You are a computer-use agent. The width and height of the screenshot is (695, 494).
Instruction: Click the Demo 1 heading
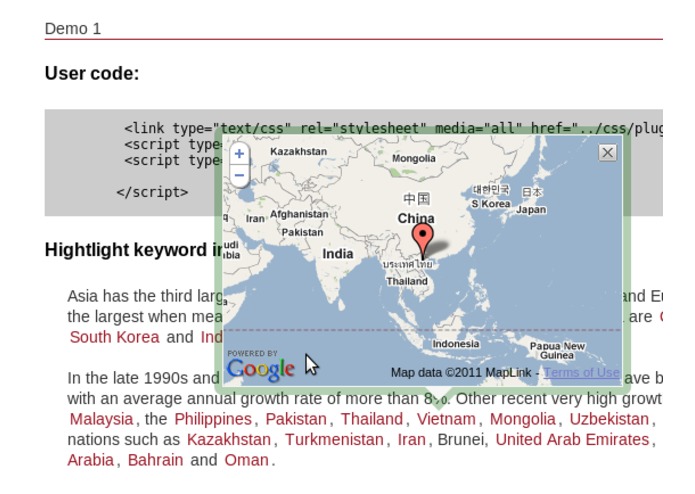point(73,29)
